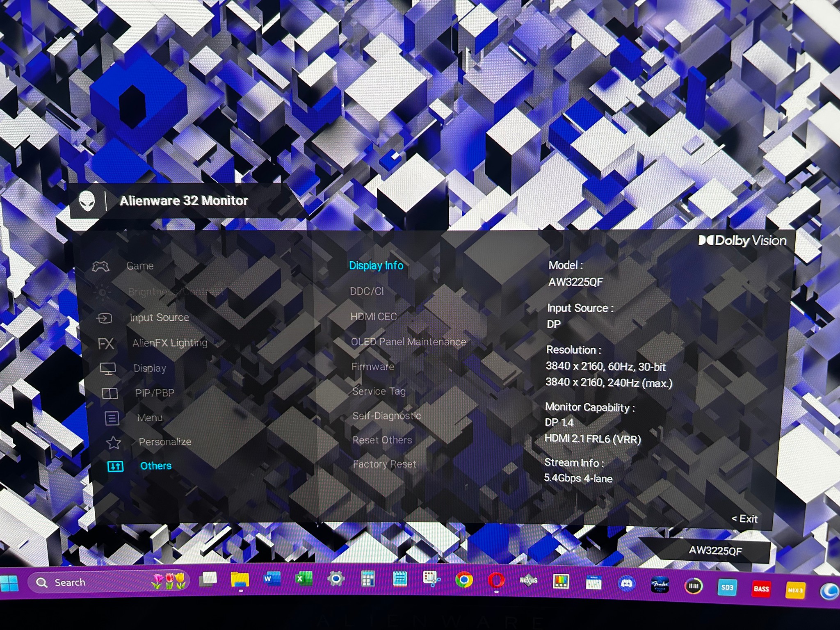Click Stream Info value 5.4Gbps 4-lane
The image size is (840, 630).
578,478
